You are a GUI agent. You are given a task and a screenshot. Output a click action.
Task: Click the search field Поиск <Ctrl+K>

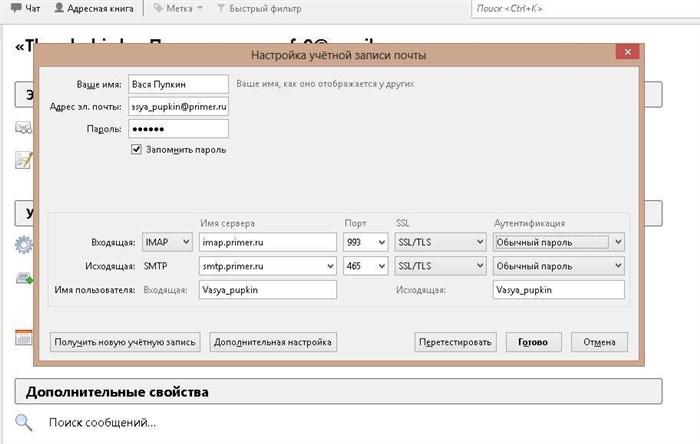tap(585, 8)
